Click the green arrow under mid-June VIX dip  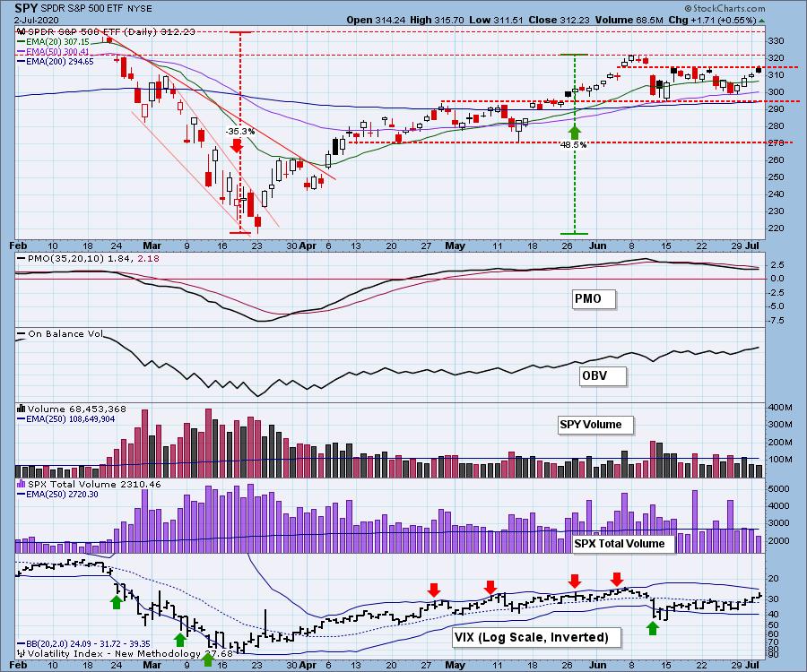pyautogui.click(x=653, y=628)
